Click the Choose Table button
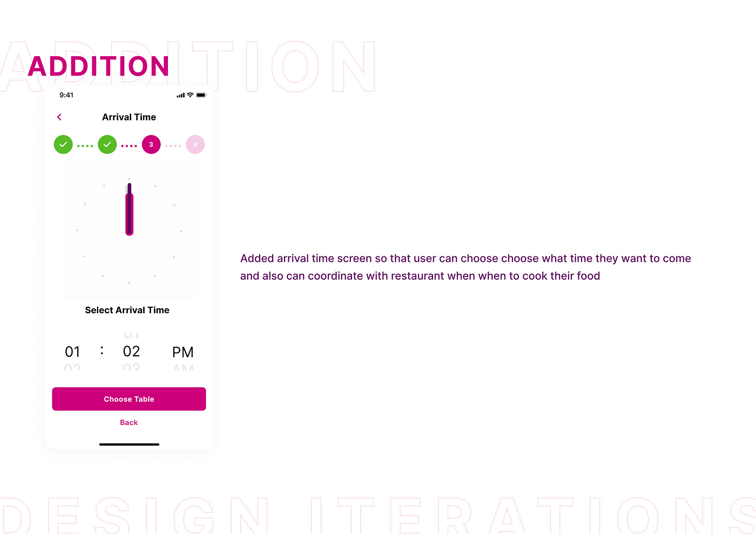 tap(129, 399)
